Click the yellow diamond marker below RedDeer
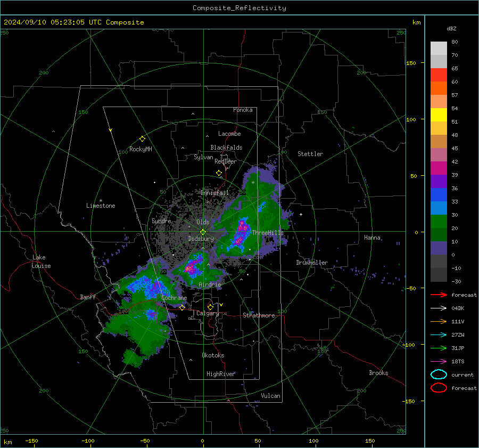 219,173
